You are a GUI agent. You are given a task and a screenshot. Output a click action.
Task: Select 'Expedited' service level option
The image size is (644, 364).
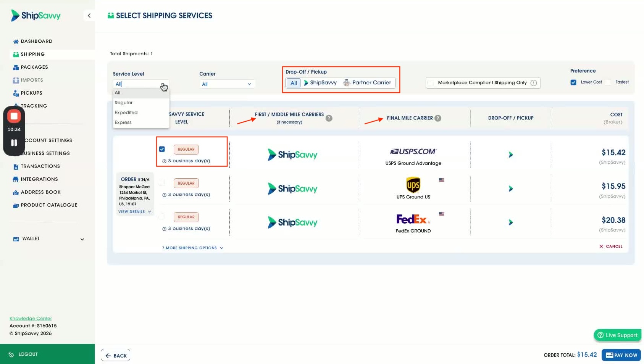[x=141, y=113]
